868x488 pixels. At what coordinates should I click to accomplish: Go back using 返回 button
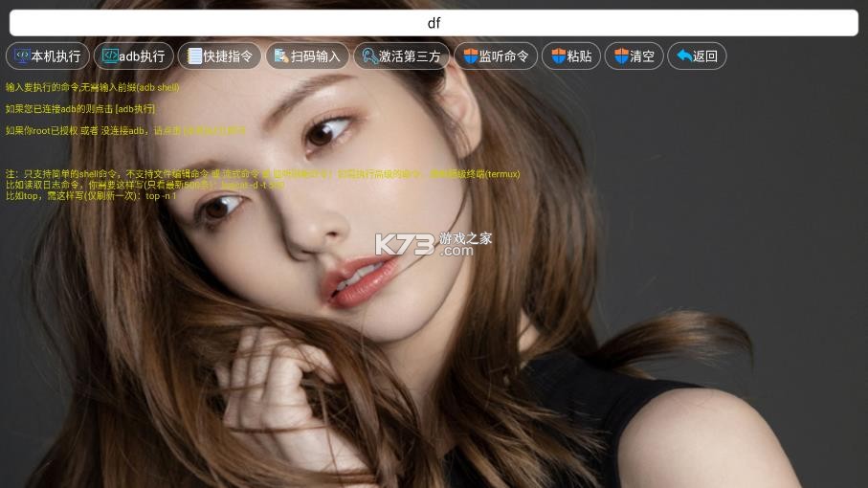point(697,55)
